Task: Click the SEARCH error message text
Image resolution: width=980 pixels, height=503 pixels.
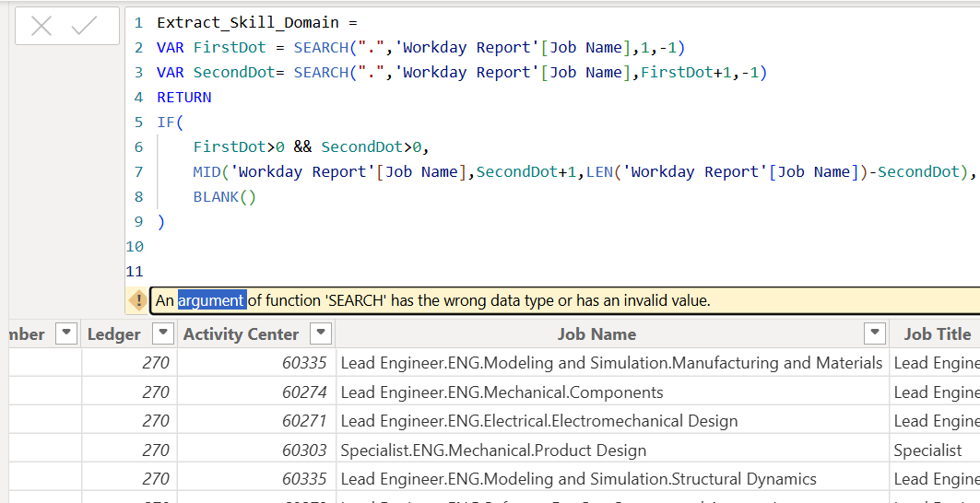Action: [432, 300]
